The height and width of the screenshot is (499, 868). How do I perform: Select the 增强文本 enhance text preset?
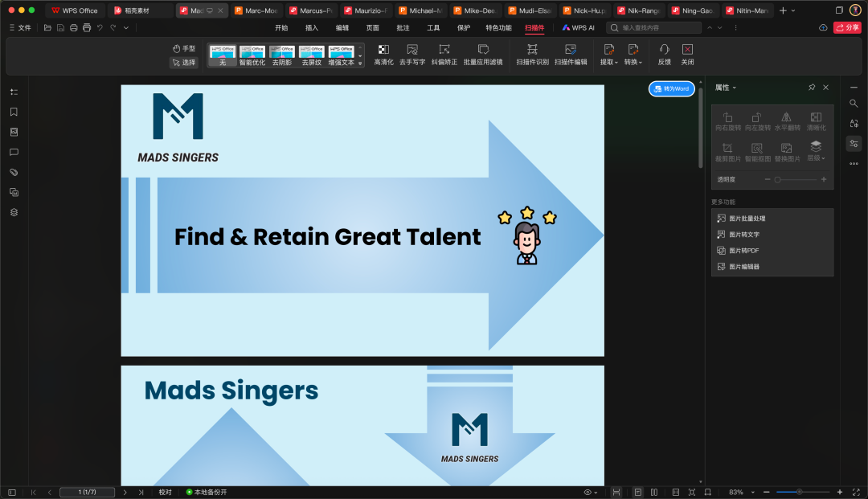pyautogui.click(x=341, y=55)
